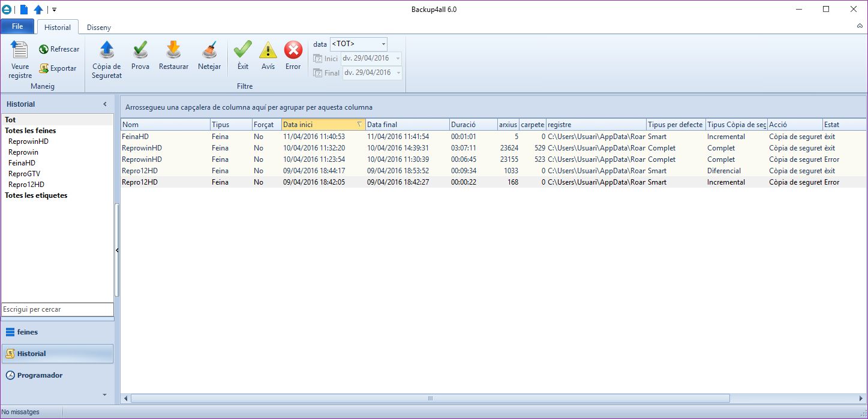Filter history by Prova action
868x419 pixels.
pyautogui.click(x=140, y=50)
